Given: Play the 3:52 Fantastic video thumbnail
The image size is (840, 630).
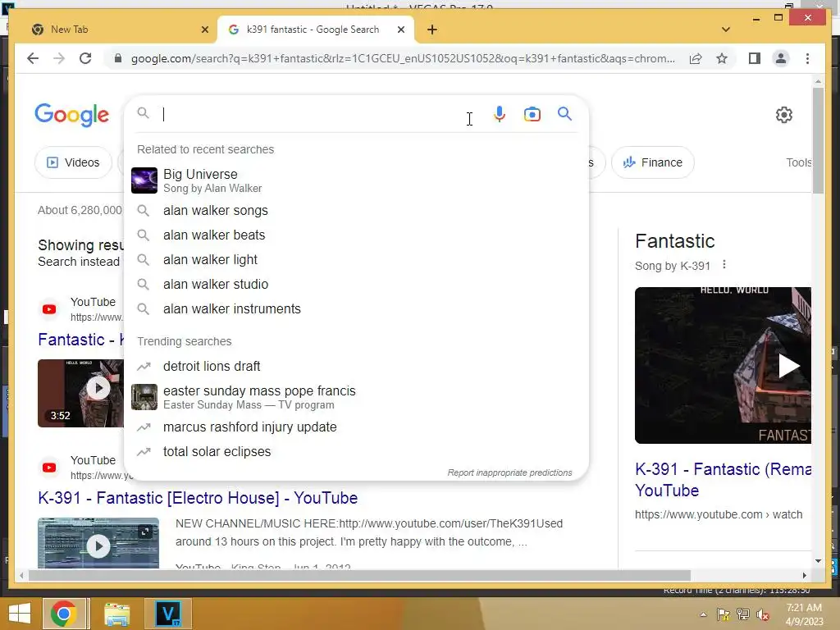Looking at the screenshot, I should [x=80, y=393].
